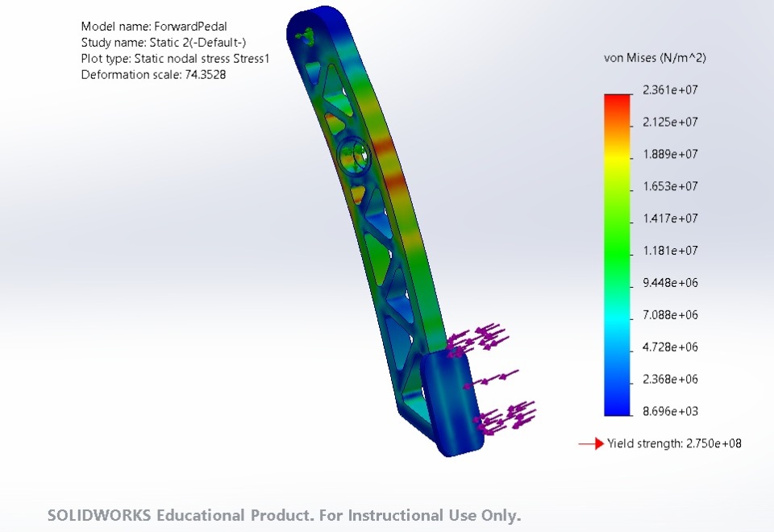Click the legend value 4.728e+06

pyautogui.click(x=670, y=347)
